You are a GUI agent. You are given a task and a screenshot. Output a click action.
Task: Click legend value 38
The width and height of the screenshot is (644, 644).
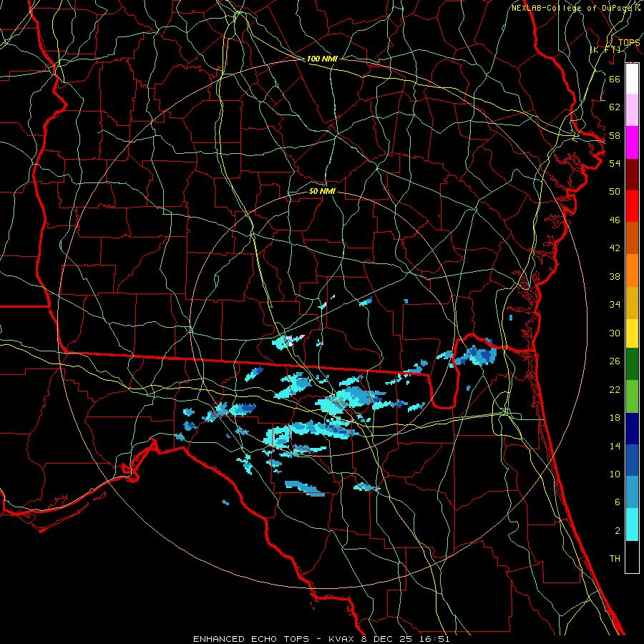pos(615,276)
